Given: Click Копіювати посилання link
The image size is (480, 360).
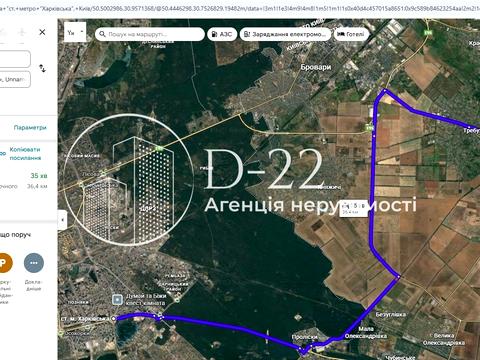Looking at the screenshot, I should (25, 154).
